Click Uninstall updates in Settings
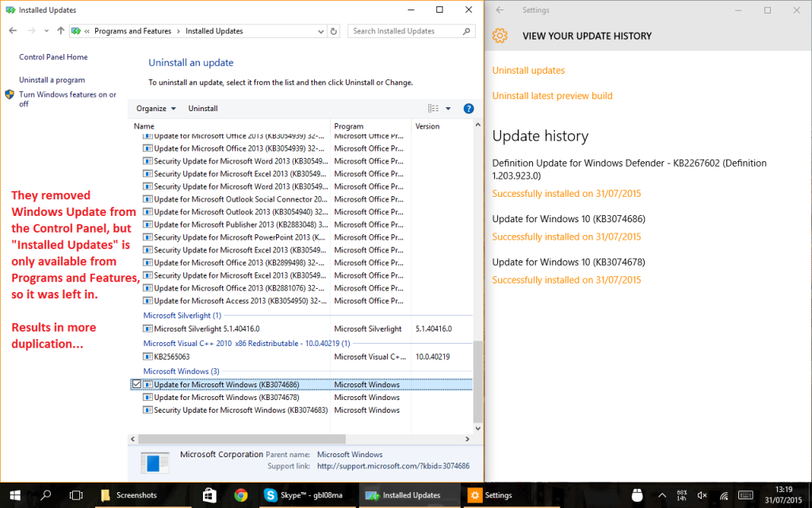Image resolution: width=812 pixels, height=508 pixels. 528,71
